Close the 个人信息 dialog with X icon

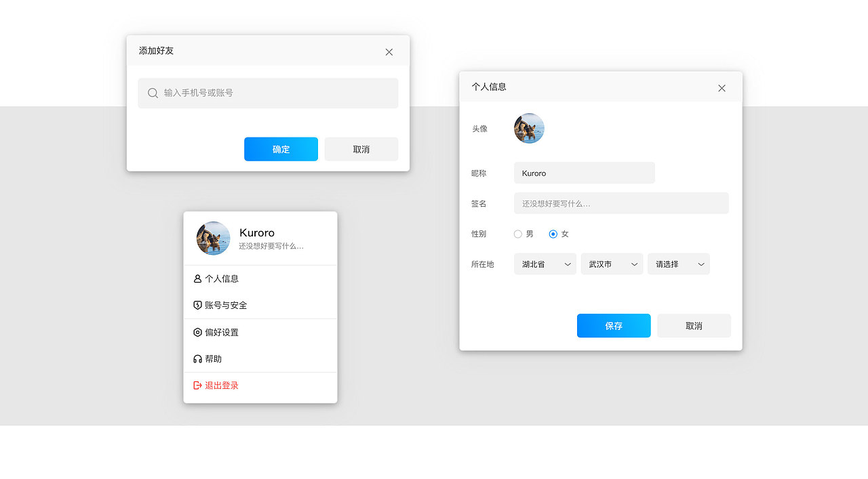pyautogui.click(x=722, y=88)
